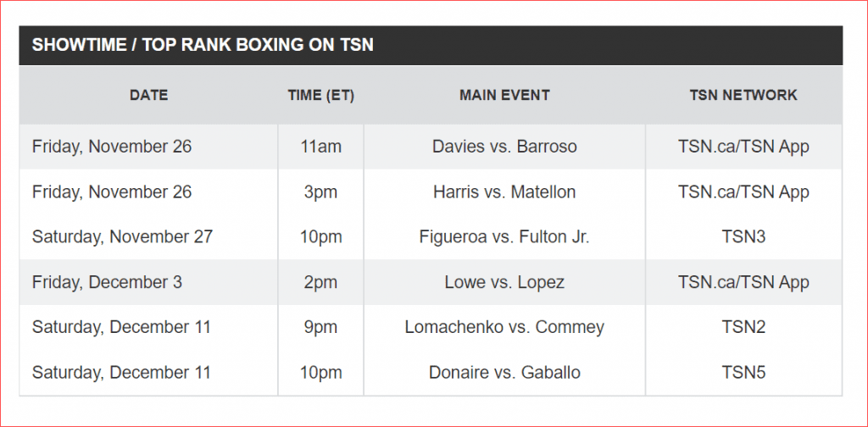Select the Davies vs. Barroso cell
This screenshot has width=868, height=427.
point(504,147)
